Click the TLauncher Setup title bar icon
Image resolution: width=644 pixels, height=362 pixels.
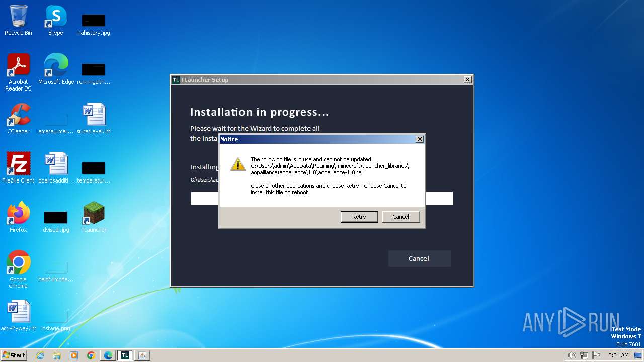pyautogui.click(x=176, y=80)
